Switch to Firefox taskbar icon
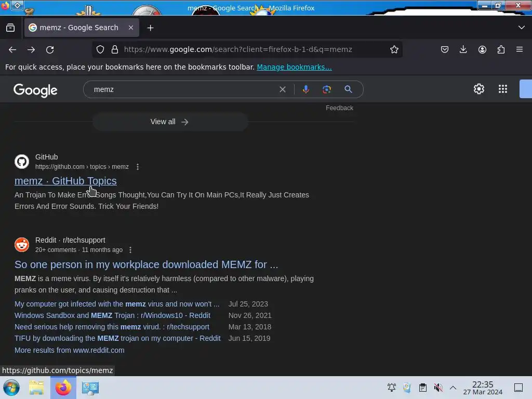532x399 pixels. click(63, 388)
